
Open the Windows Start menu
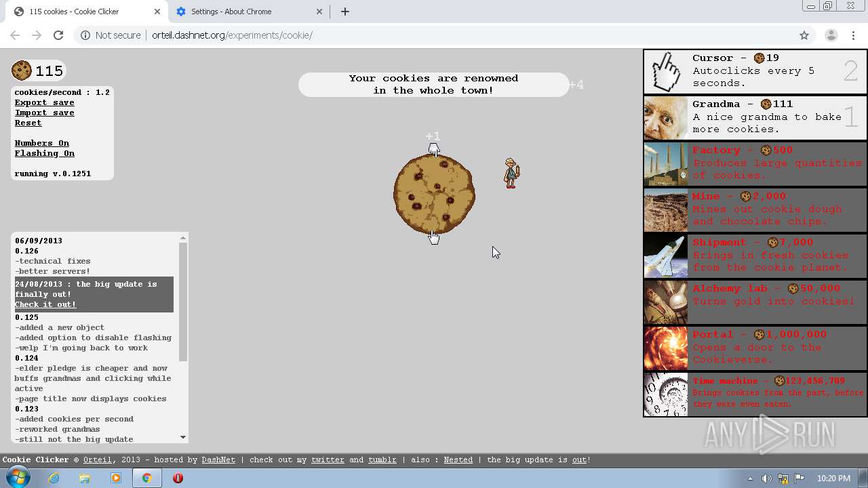point(16,478)
